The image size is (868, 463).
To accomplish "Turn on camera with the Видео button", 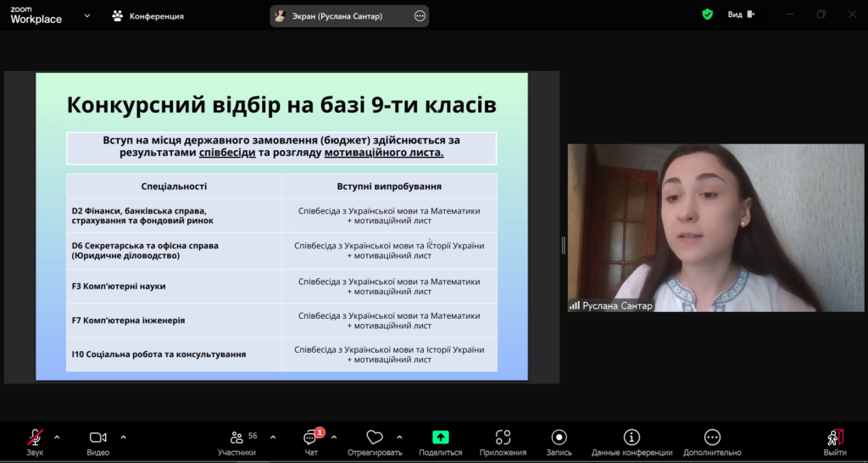I will [x=98, y=442].
